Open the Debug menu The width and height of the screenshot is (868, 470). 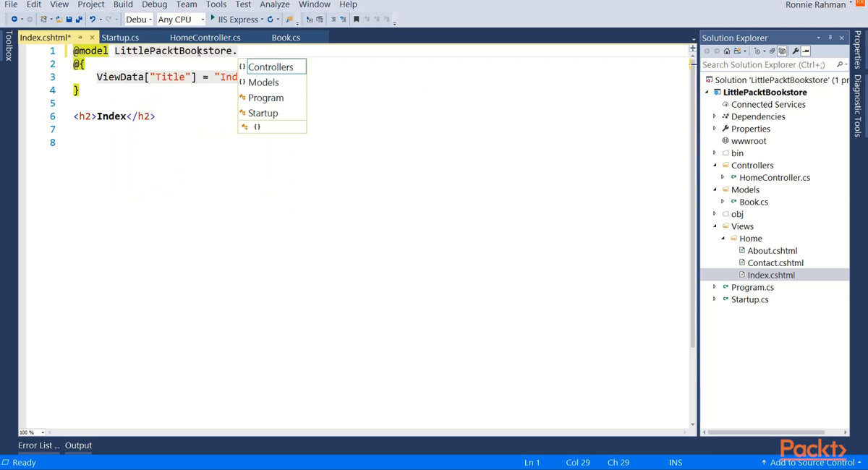[154, 4]
